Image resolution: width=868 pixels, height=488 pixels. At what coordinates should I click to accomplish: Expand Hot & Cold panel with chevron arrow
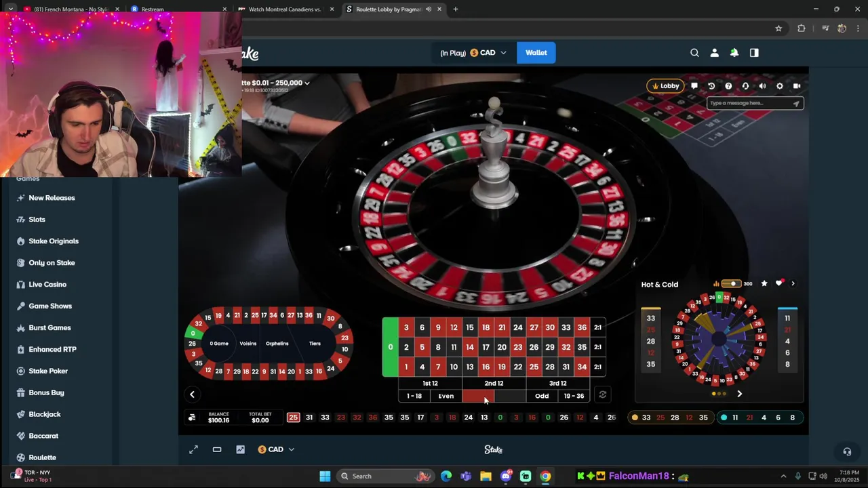coord(793,283)
